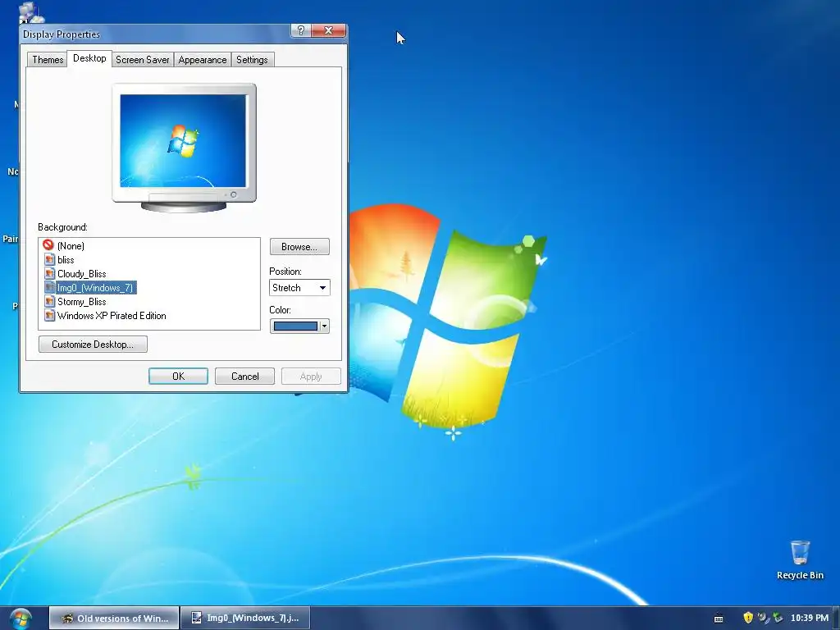Screen dimensions: 840x630
Task: Open the Position dropdown showing Stretch
Action: click(x=299, y=288)
